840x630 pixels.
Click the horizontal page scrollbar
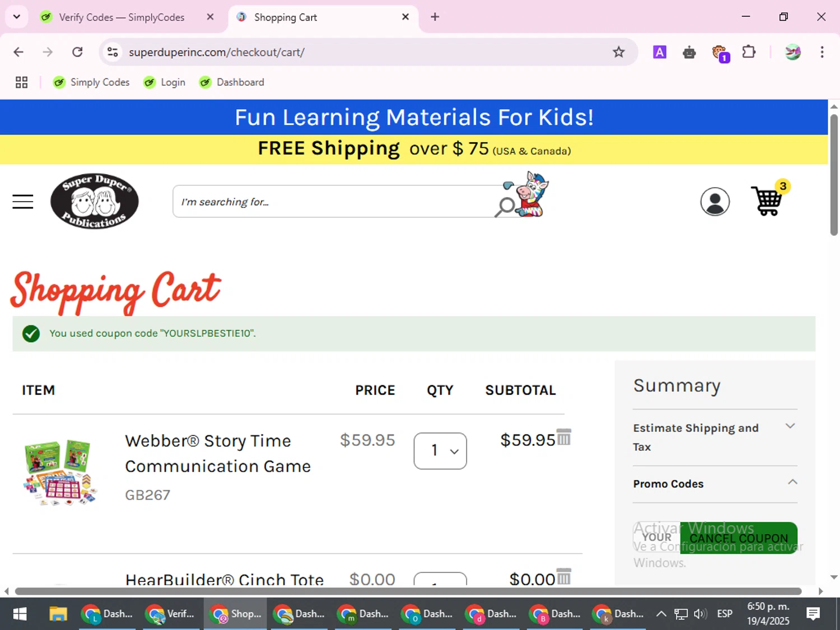pyautogui.click(x=408, y=591)
